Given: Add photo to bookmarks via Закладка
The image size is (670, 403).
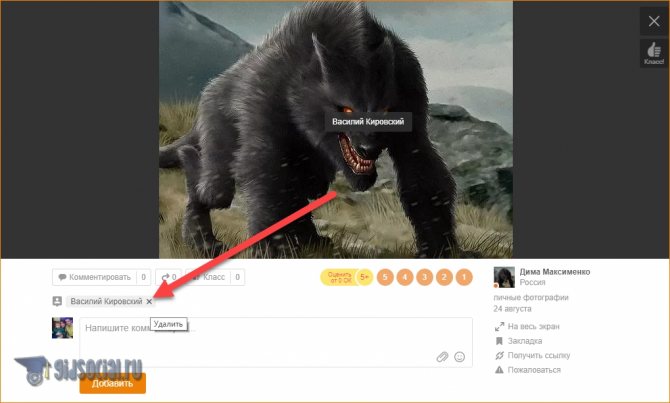Looking at the screenshot, I should click(x=518, y=341).
